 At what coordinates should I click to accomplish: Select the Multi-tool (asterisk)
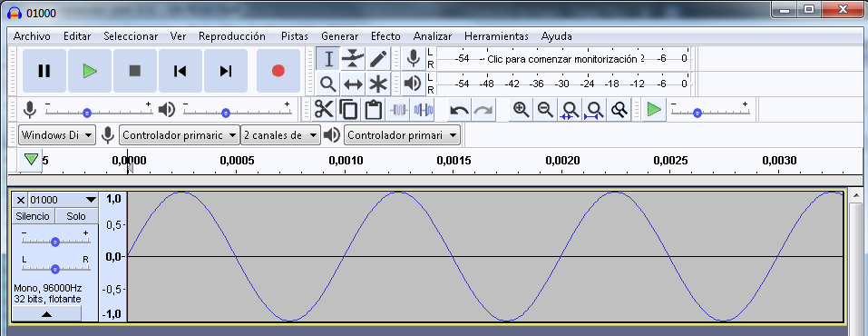[378, 84]
